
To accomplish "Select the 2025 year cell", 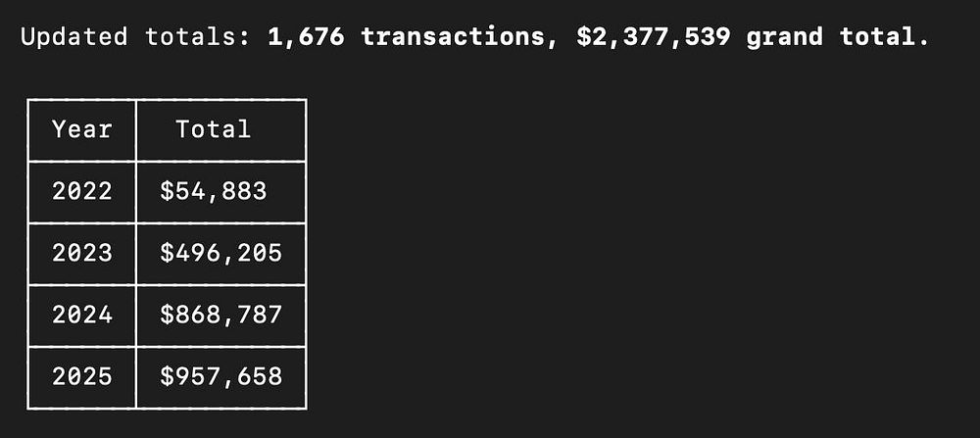I will pos(82,377).
